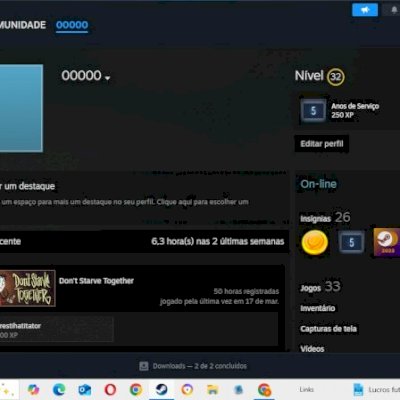Open Outlook from the taskbar
This screenshot has width=400, height=400.
85,389
